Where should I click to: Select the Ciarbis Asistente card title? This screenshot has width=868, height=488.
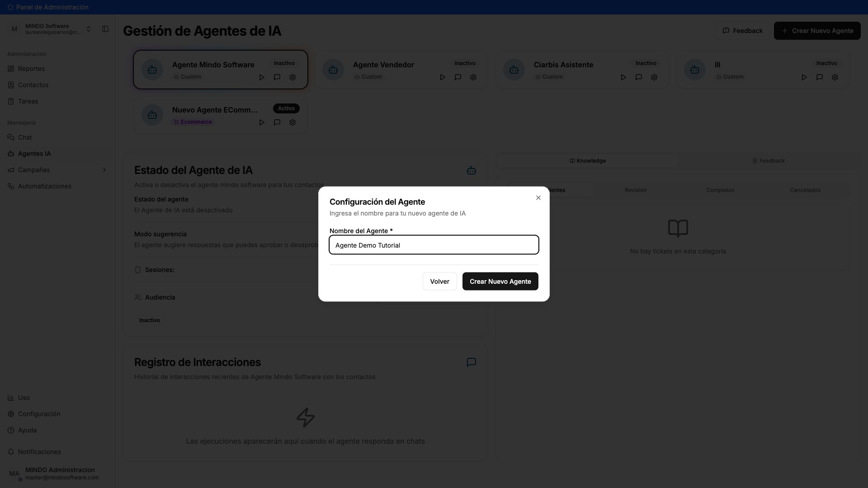point(563,65)
